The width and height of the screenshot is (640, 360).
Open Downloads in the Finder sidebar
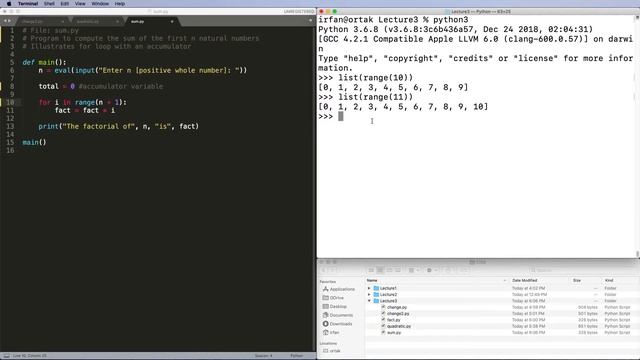337,324
